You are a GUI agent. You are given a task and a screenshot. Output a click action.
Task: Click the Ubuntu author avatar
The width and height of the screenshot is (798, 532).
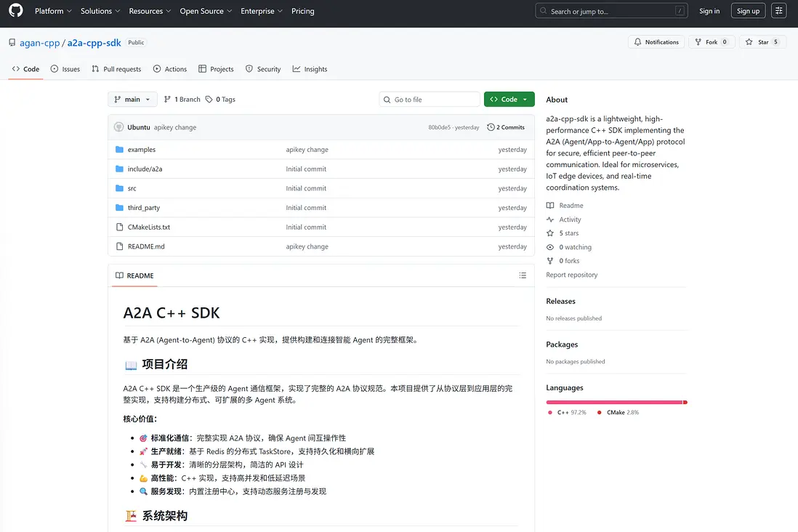coord(118,126)
